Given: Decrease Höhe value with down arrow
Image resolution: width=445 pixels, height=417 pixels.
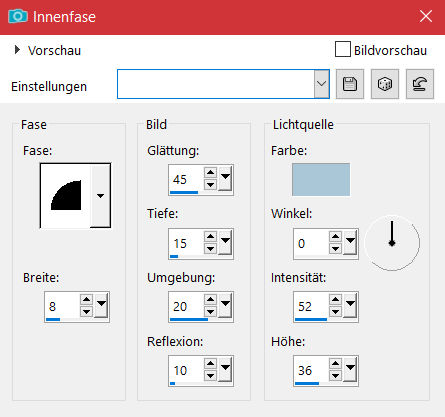Looking at the screenshot, I should (335, 376).
